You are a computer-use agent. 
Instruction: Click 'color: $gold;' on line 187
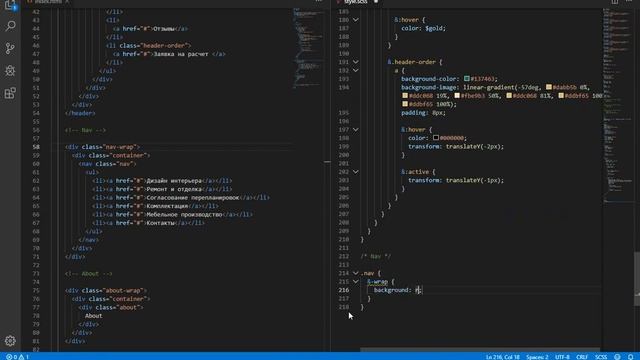coord(423,28)
